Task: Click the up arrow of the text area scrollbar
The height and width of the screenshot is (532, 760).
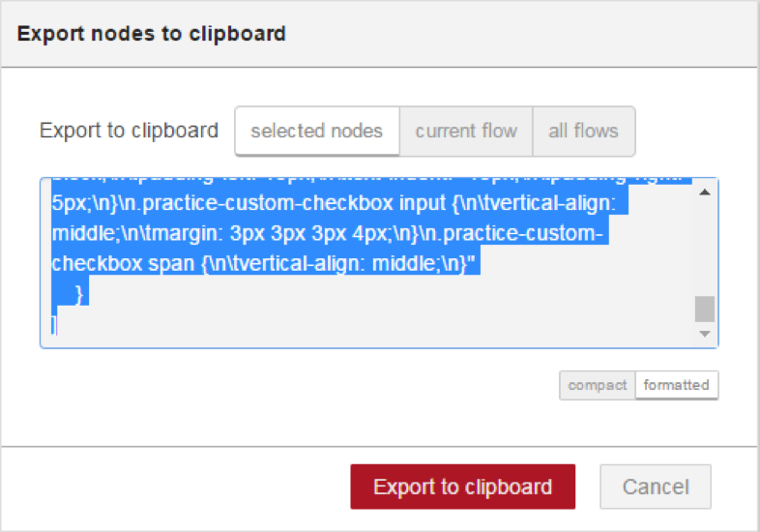Action: click(x=705, y=192)
